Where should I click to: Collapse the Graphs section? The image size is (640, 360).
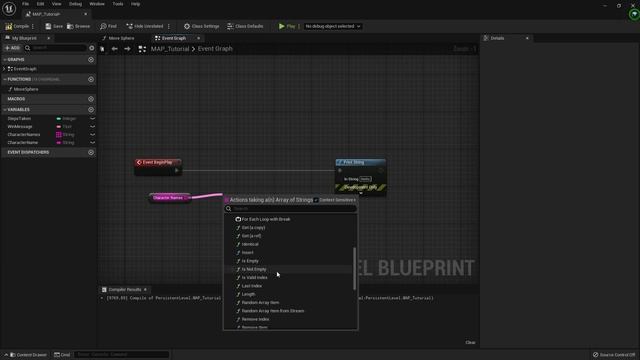tap(5, 60)
